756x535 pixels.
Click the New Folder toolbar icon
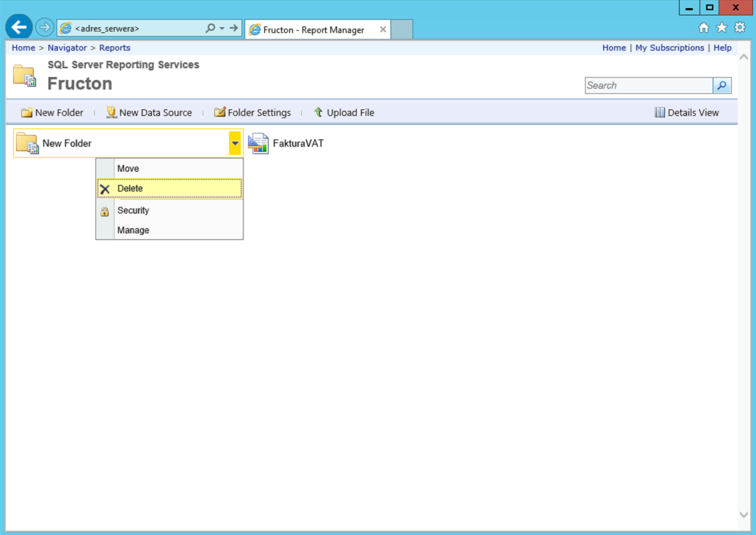tap(26, 112)
